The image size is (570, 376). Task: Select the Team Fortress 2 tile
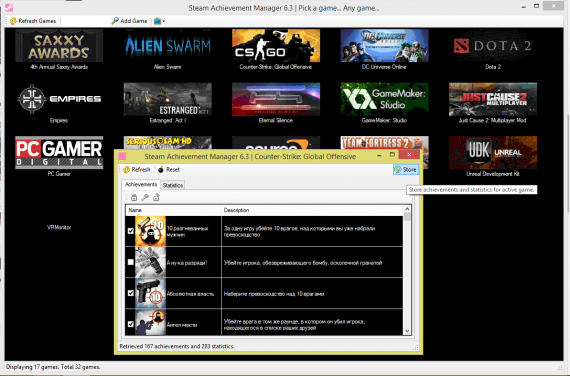384,142
